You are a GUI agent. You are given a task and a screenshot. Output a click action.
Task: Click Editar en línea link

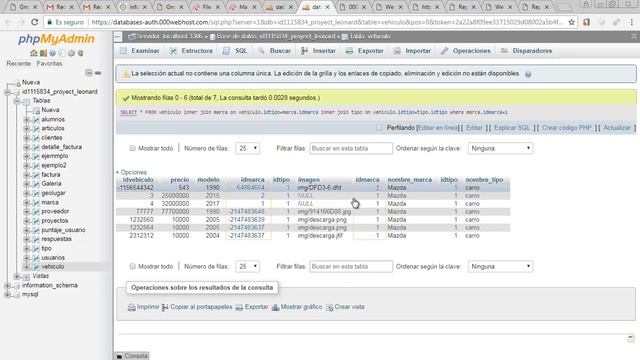(x=438, y=128)
